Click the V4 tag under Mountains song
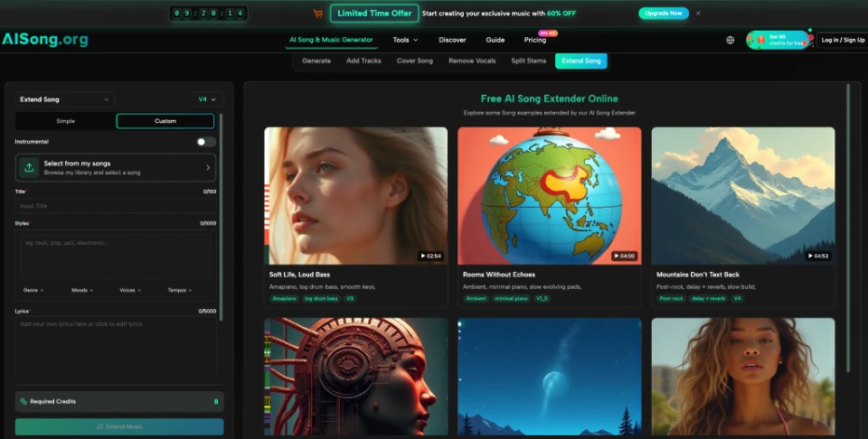Viewport: 868px width, 439px height. [737, 299]
